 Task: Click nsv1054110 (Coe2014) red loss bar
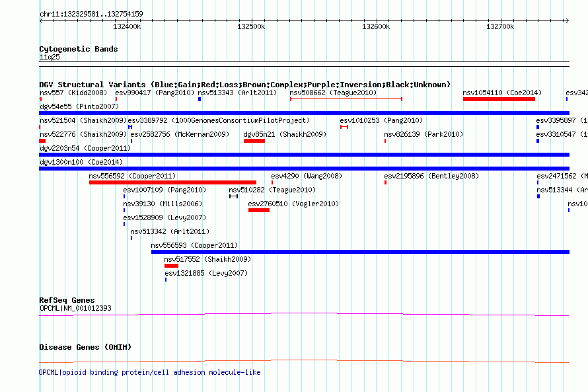pos(499,99)
